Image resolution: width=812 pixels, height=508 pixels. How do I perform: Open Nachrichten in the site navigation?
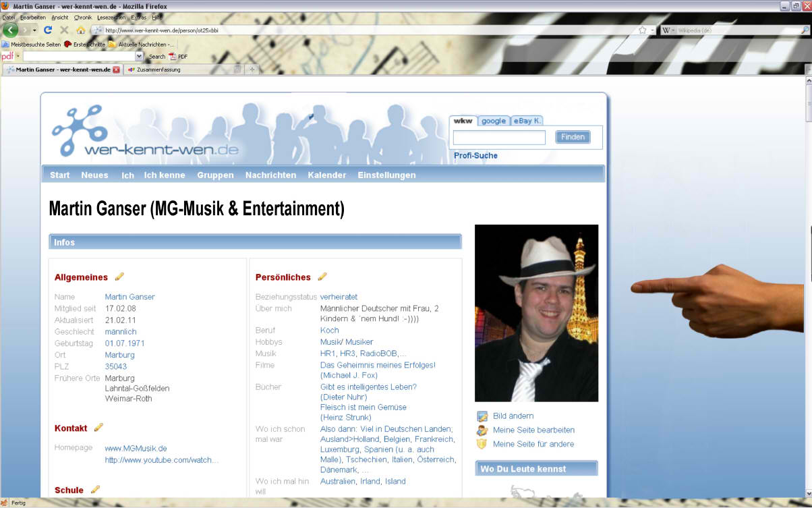(x=270, y=175)
